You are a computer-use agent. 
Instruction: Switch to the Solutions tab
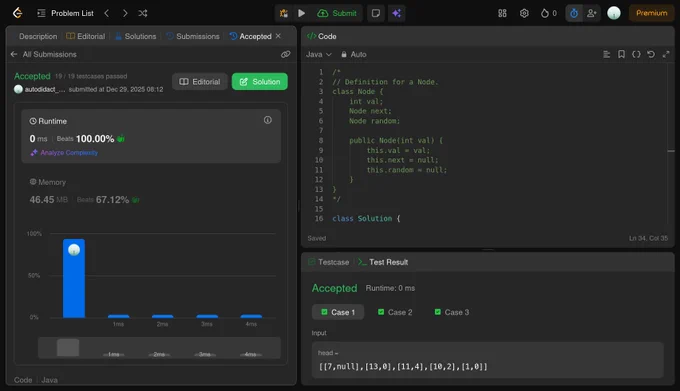coord(135,36)
